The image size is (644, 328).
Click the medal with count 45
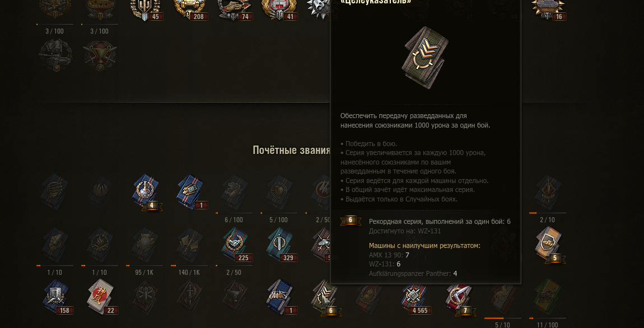click(145, 9)
